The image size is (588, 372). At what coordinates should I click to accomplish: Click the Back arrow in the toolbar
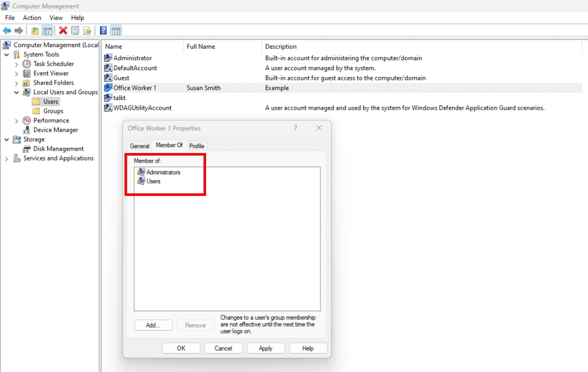click(7, 31)
